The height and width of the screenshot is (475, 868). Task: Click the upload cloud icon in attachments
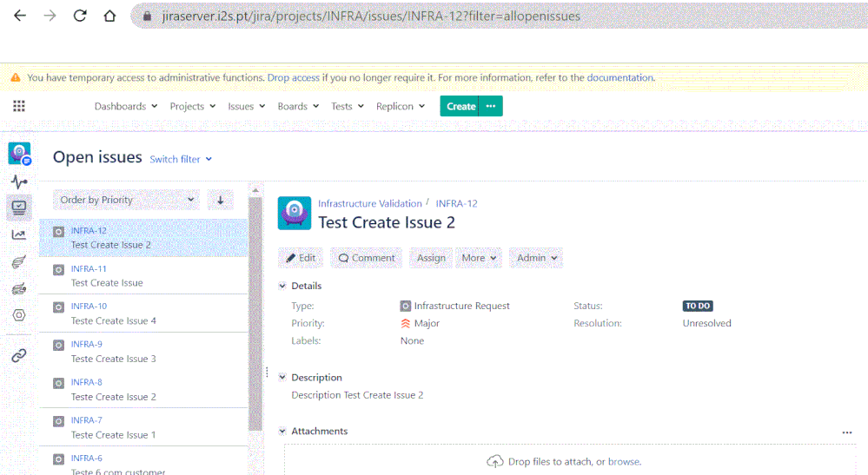(495, 461)
